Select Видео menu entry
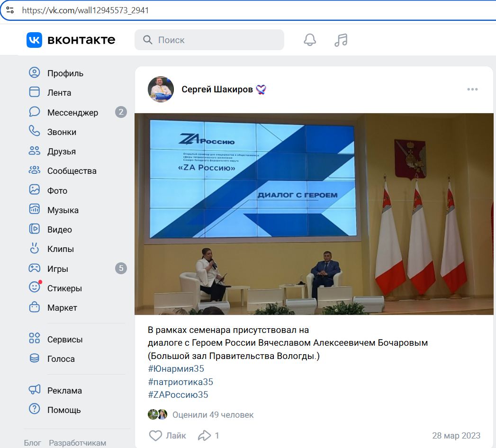 pos(60,230)
